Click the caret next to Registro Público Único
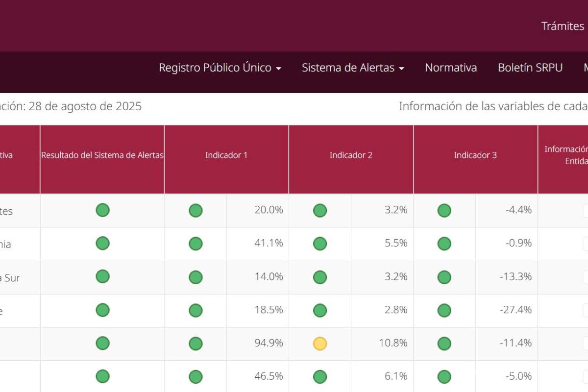 coord(279,69)
